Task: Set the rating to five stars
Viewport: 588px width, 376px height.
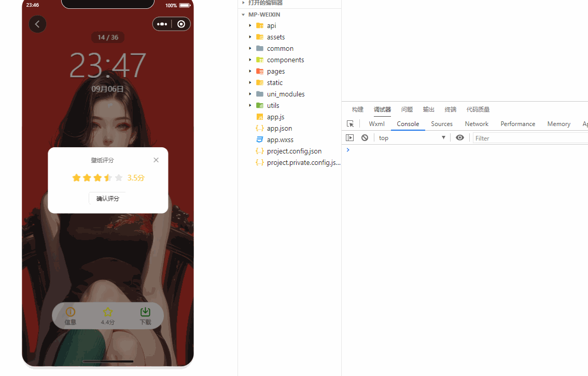Action: click(119, 177)
